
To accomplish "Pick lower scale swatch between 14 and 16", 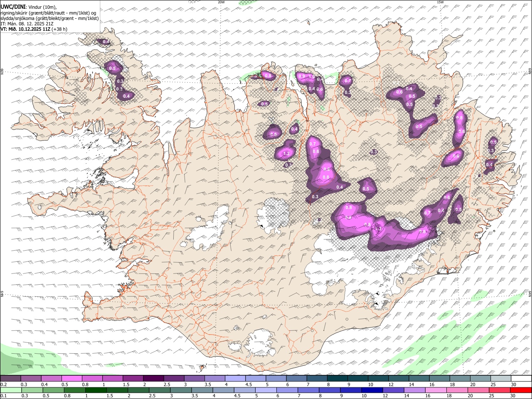I will pyautogui.click(x=414, y=390).
